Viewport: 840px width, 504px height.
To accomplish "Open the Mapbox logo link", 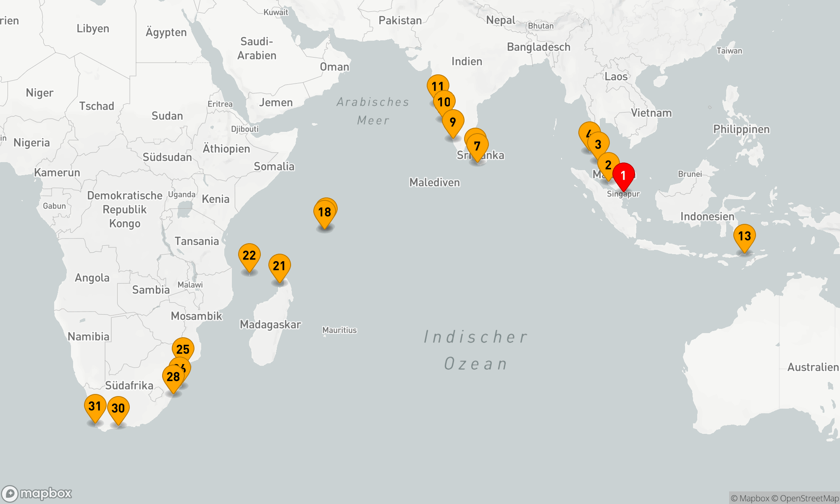I will [x=37, y=493].
